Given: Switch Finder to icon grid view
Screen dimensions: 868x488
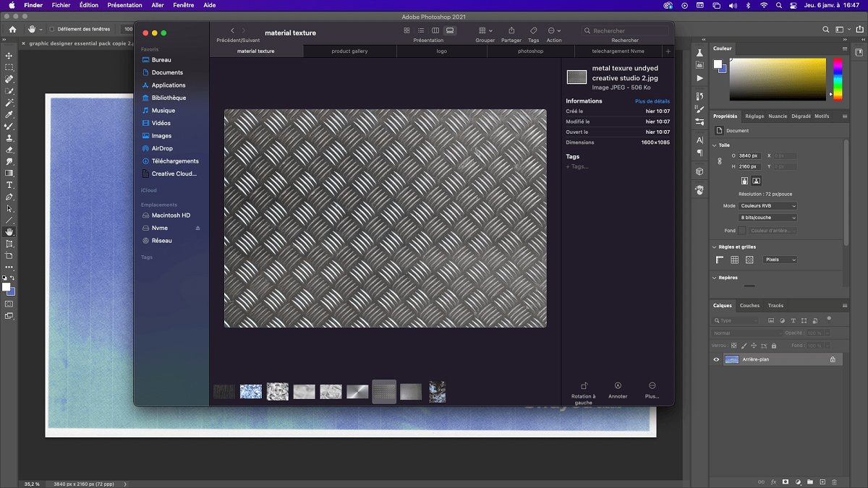Looking at the screenshot, I should pos(407,31).
